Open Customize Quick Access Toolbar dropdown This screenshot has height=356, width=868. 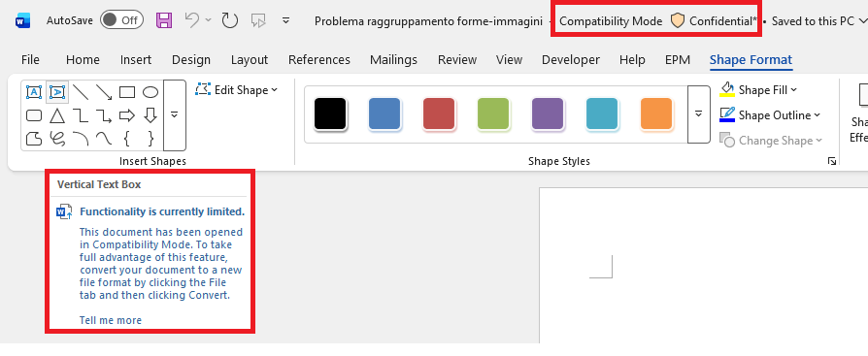point(285,21)
